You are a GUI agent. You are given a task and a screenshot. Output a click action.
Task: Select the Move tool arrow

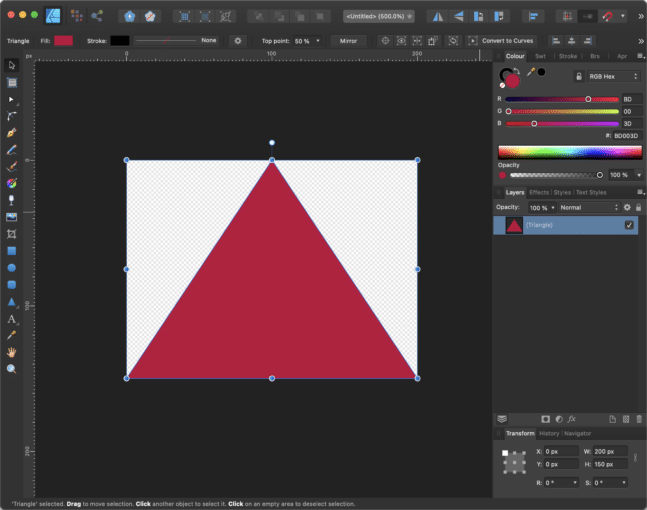click(12, 65)
